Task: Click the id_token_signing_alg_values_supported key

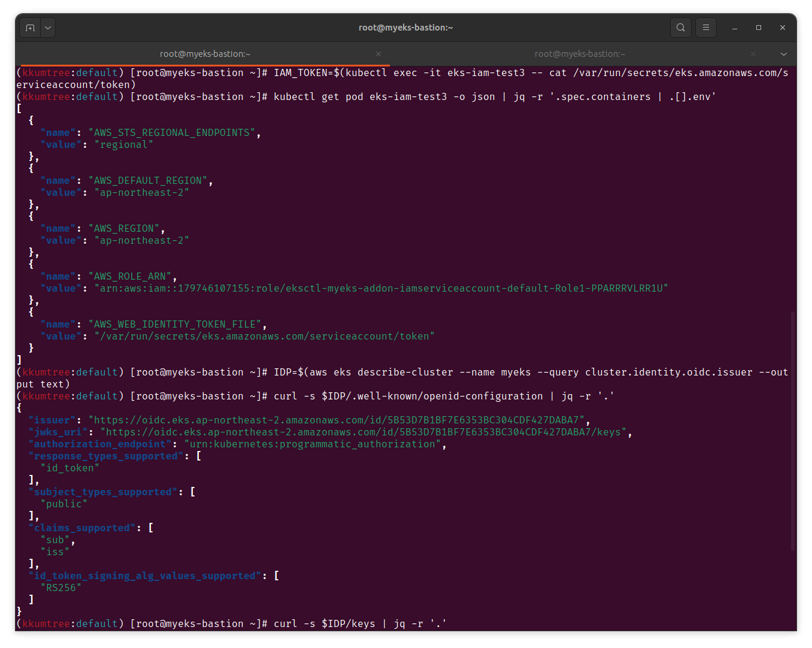Action: tap(145, 576)
